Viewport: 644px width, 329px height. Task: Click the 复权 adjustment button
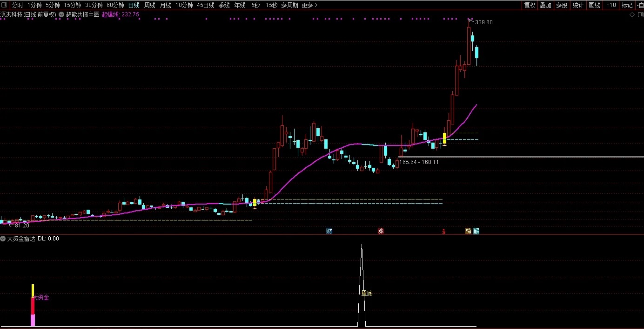(530, 5)
